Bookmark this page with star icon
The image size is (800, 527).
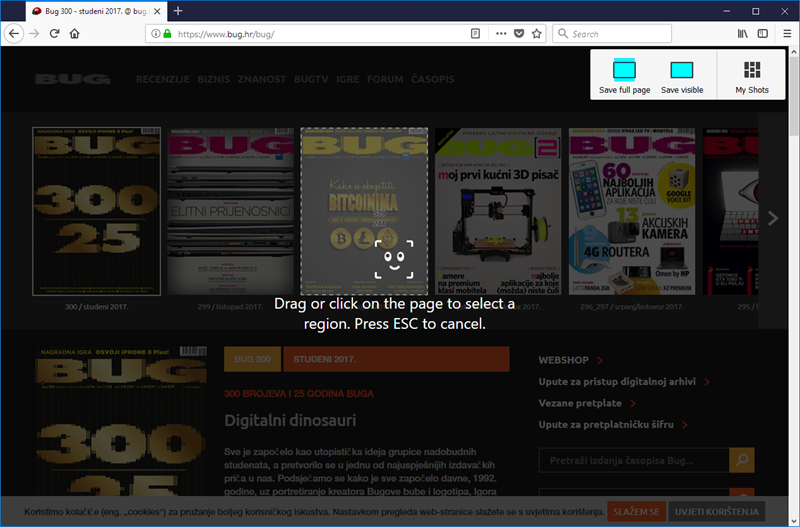click(537, 33)
